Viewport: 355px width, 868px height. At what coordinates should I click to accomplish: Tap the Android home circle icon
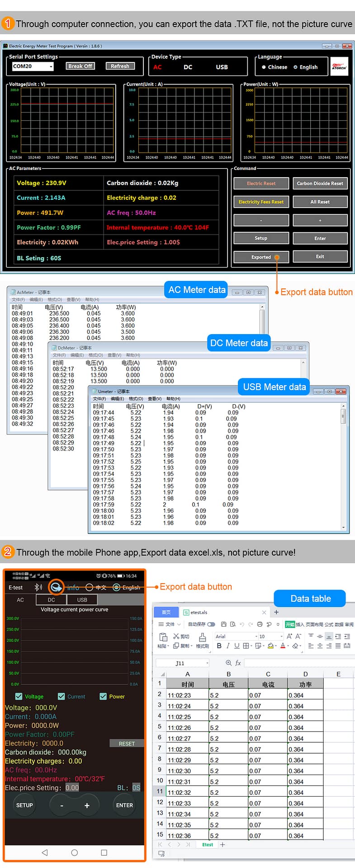(x=75, y=852)
